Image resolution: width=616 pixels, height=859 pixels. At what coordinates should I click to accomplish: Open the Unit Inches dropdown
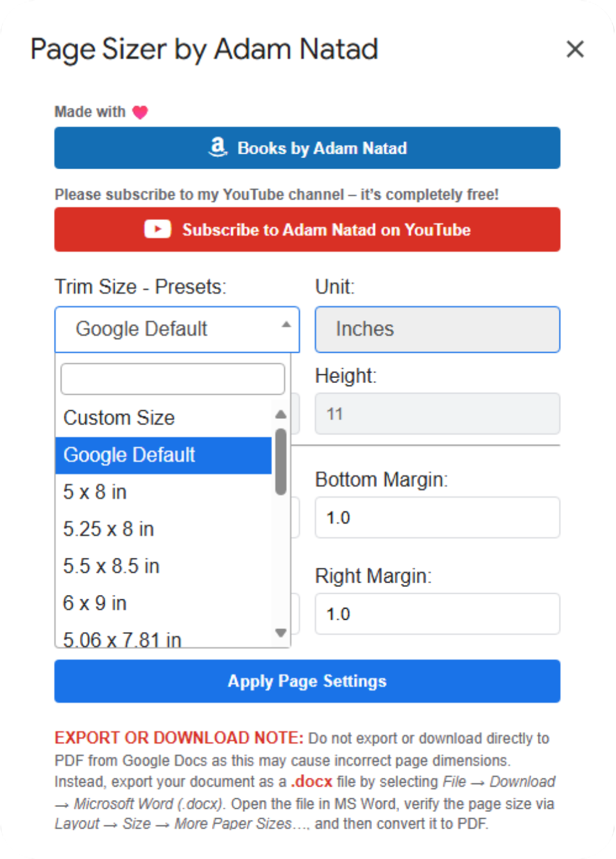click(x=437, y=329)
